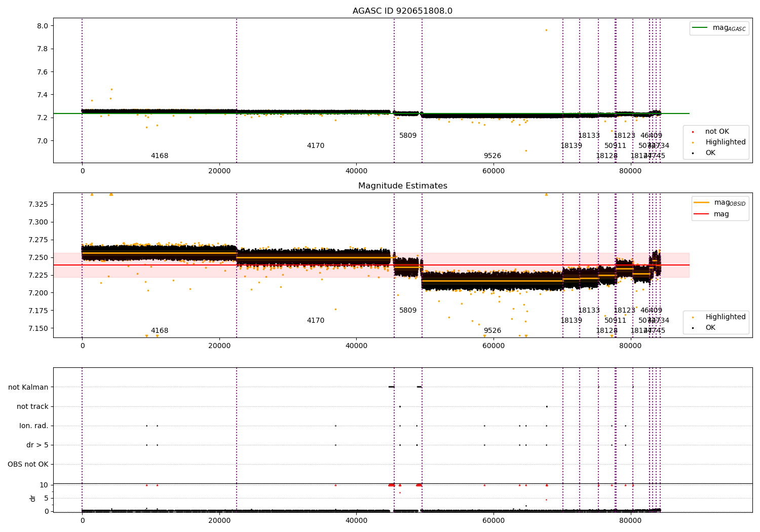Click obsid label '4170' in middle plot
This screenshot has height=532, width=760.
pos(316,321)
